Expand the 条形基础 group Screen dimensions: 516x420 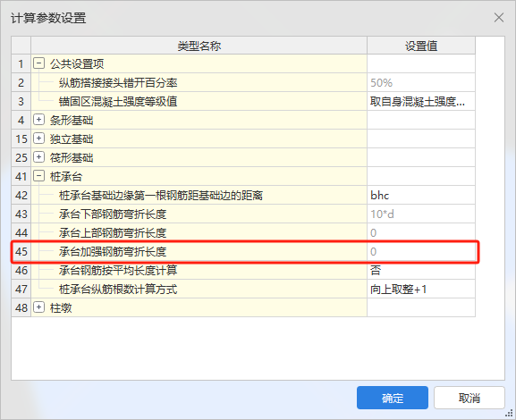[x=38, y=120]
